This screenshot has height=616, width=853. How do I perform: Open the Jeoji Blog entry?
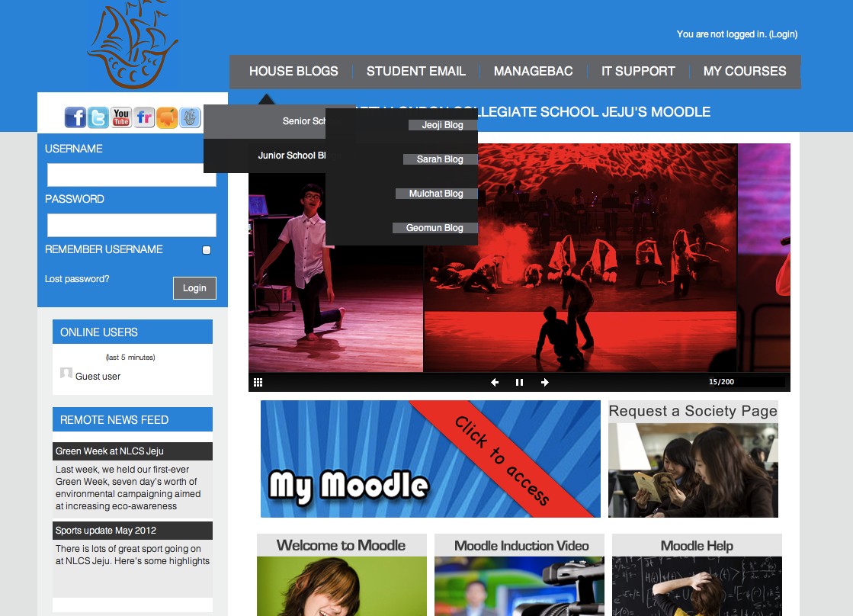click(443, 125)
